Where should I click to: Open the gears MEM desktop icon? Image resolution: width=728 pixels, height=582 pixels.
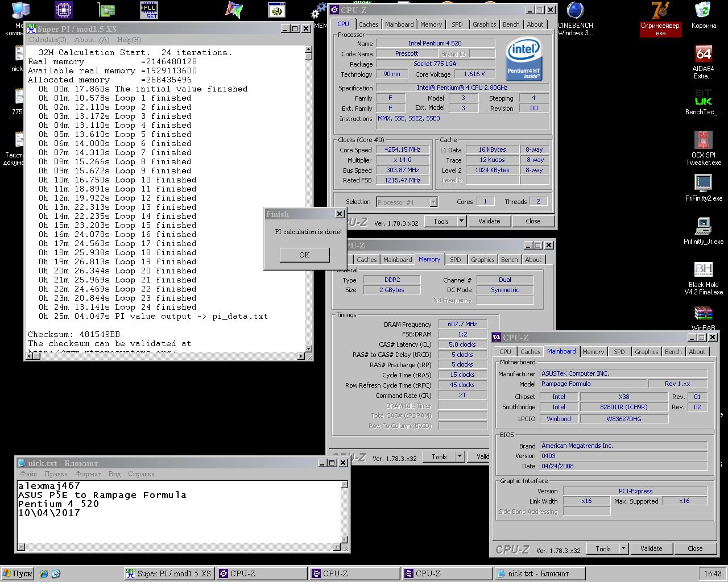(320, 15)
